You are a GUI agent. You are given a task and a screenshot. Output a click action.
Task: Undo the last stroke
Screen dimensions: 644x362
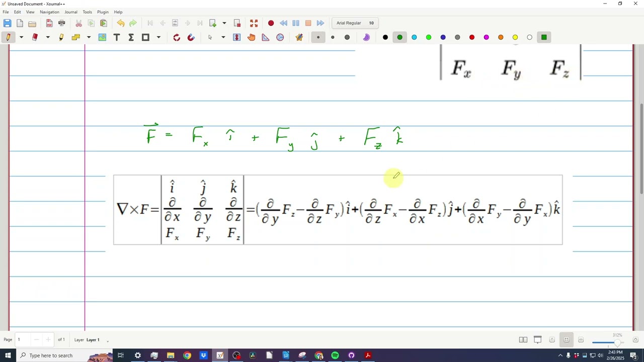[x=121, y=23]
